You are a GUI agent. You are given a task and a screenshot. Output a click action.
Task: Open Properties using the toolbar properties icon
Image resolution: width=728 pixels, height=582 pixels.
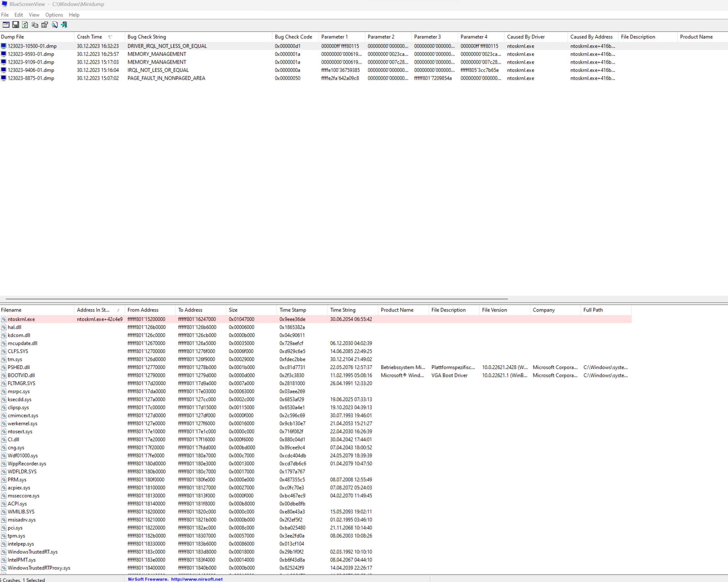coord(44,25)
